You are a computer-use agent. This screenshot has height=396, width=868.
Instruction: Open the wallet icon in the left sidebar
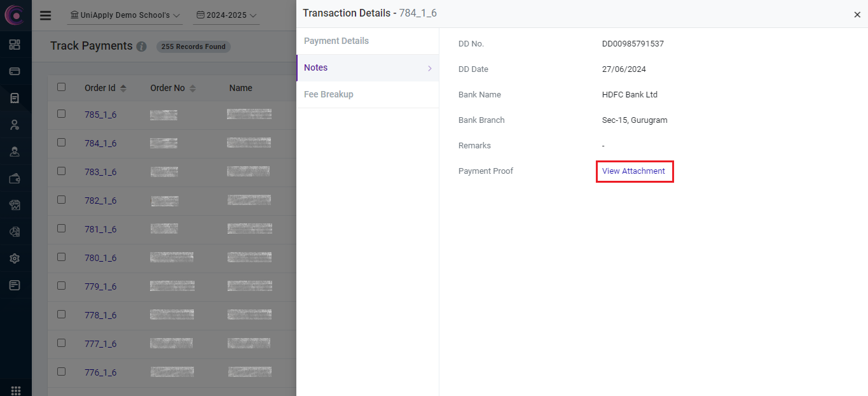point(15,179)
